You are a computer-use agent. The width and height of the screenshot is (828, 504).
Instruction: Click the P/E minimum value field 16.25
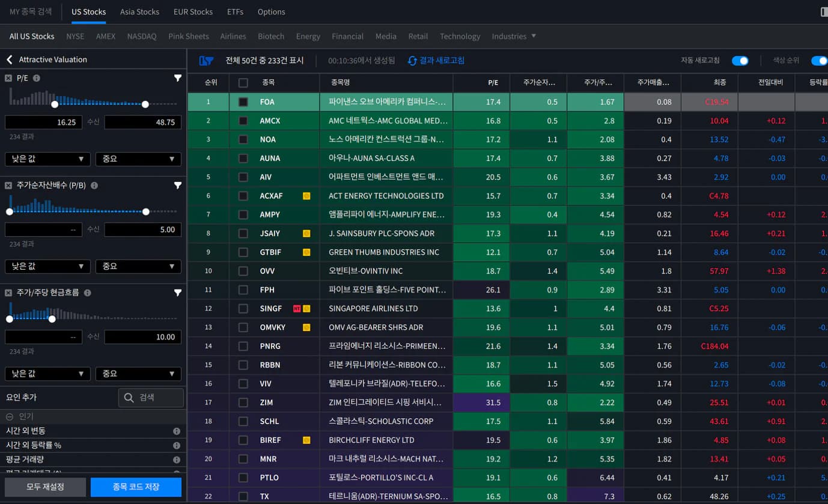(x=44, y=123)
